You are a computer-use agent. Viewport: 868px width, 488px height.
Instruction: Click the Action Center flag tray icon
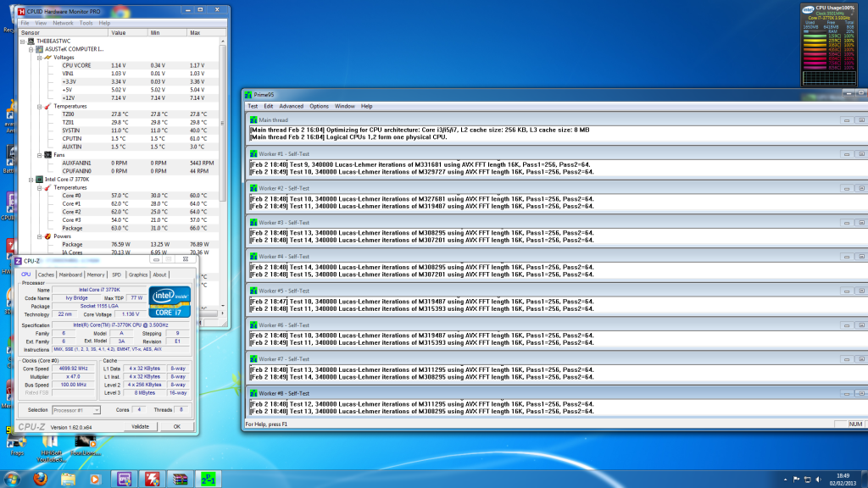coord(797,480)
